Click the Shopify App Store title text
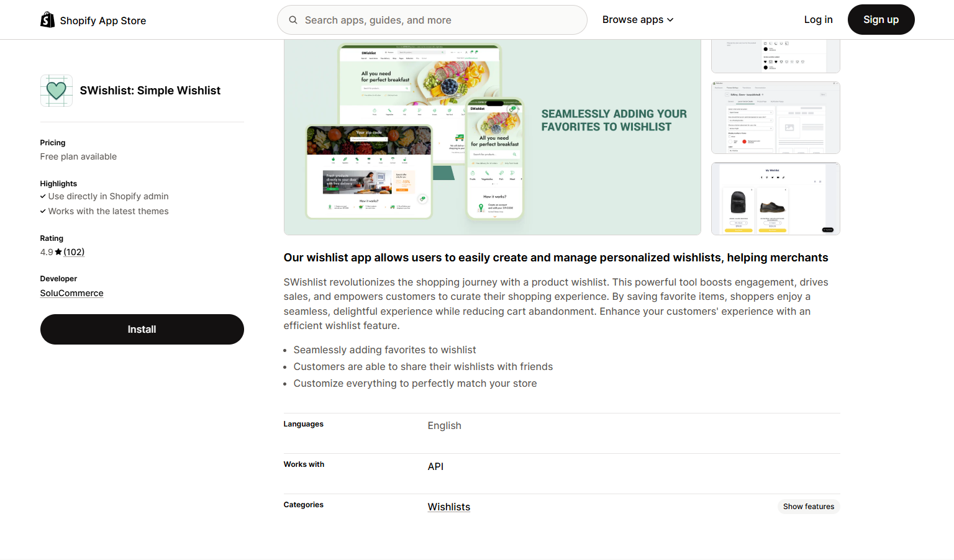 point(103,20)
